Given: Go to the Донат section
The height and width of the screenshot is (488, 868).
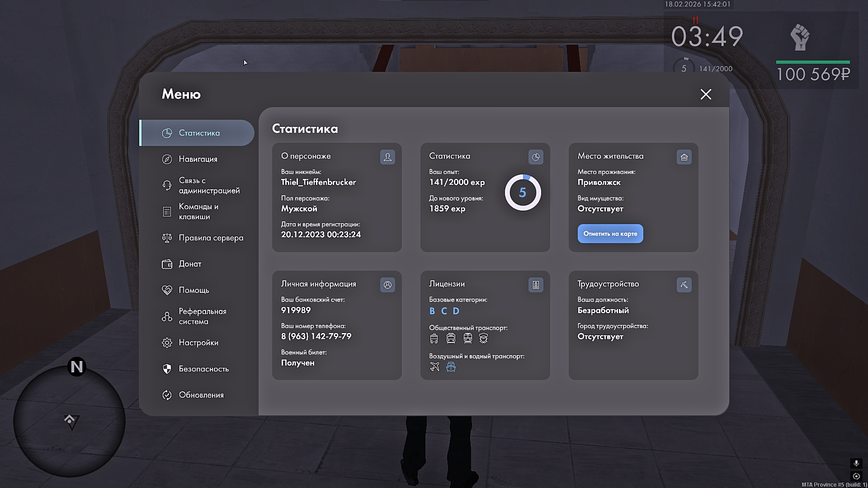Looking at the screenshot, I should tap(189, 264).
